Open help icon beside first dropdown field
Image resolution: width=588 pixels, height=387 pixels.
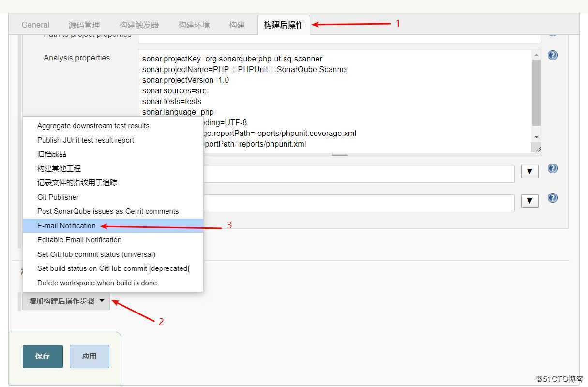552,168
